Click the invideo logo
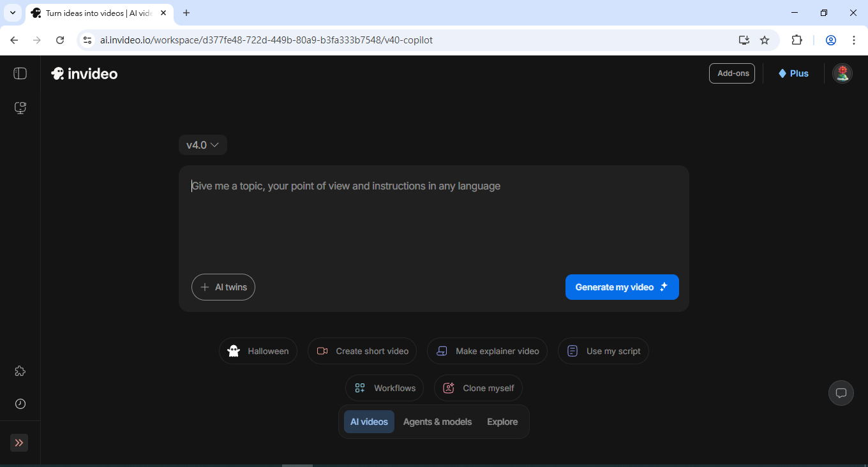 (84, 73)
